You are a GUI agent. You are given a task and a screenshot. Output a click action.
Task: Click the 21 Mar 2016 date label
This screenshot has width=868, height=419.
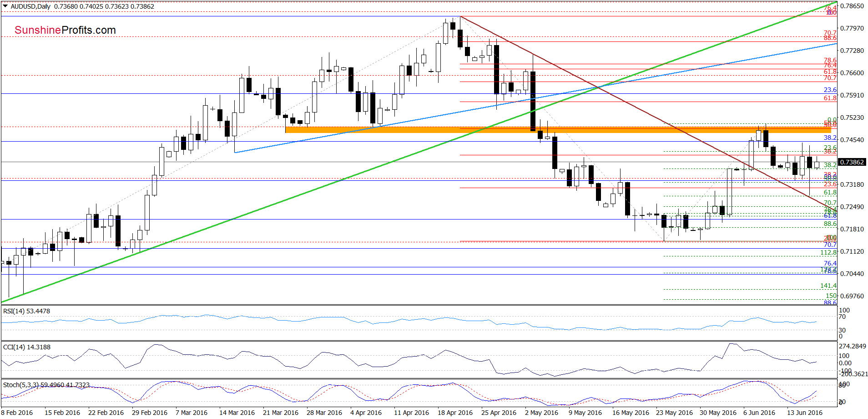[281, 413]
